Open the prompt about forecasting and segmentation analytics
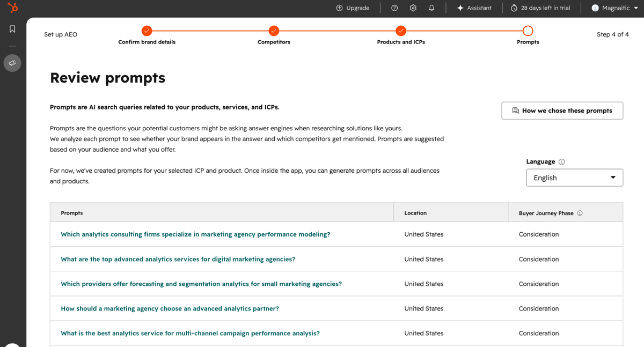The width and height of the screenshot is (644, 347). 201,284
